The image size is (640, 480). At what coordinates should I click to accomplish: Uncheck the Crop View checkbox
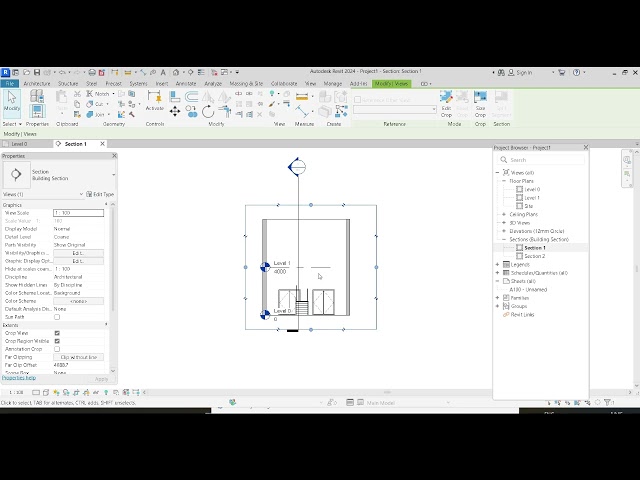[57, 333]
